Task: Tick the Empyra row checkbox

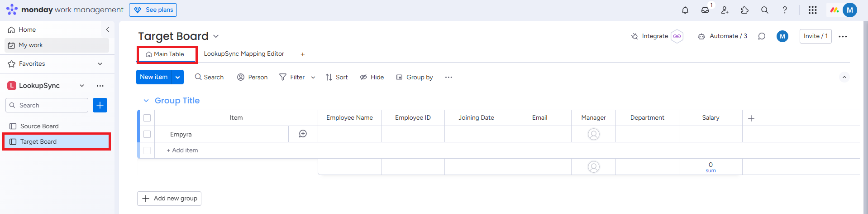Action: (147, 134)
